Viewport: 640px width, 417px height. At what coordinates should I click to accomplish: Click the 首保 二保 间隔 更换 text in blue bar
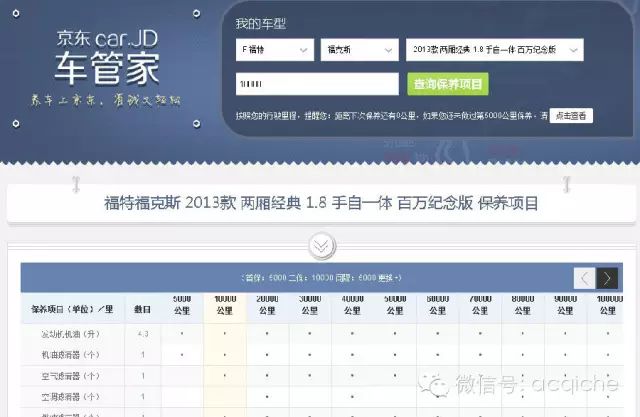click(321, 278)
